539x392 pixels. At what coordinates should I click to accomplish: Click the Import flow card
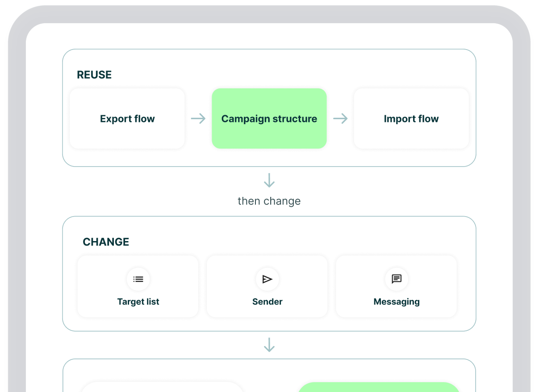411,119
